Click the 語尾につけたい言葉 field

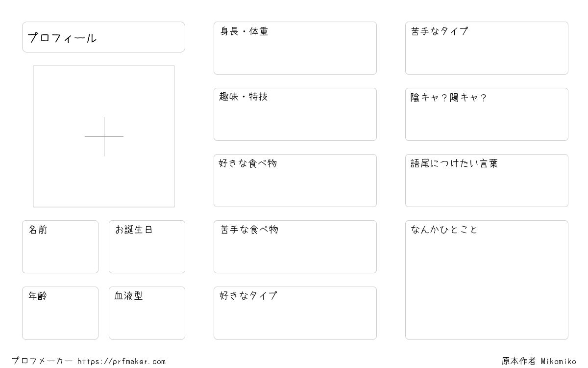tap(487, 181)
